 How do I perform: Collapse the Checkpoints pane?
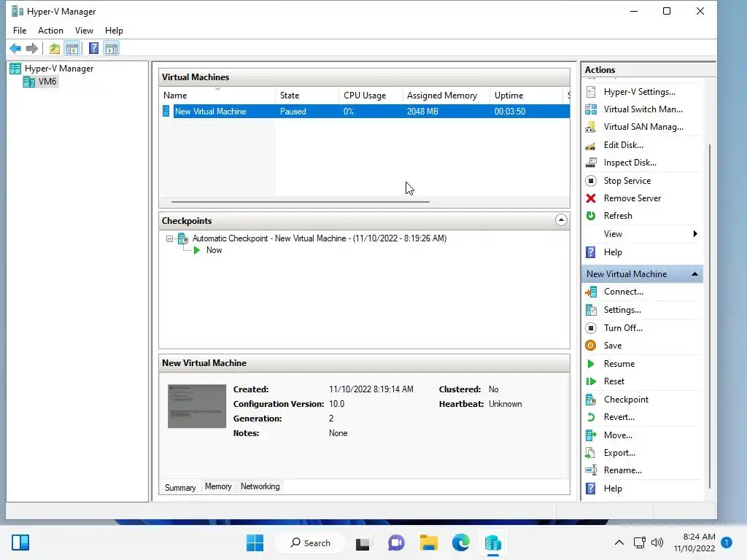(x=561, y=220)
